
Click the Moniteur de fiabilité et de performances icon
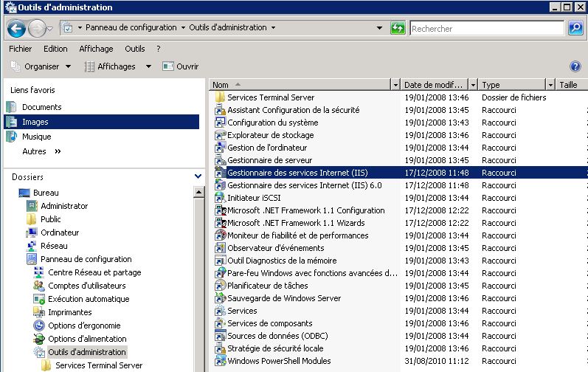pyautogui.click(x=220, y=235)
